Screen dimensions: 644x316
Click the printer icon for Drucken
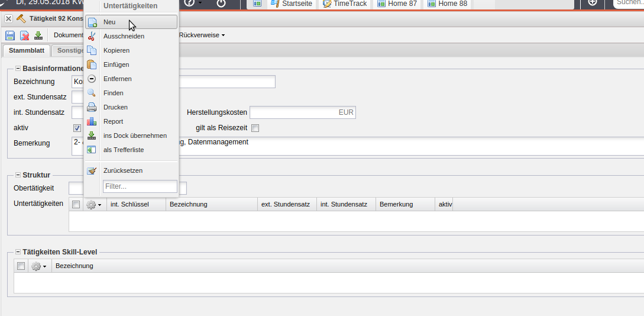92,107
